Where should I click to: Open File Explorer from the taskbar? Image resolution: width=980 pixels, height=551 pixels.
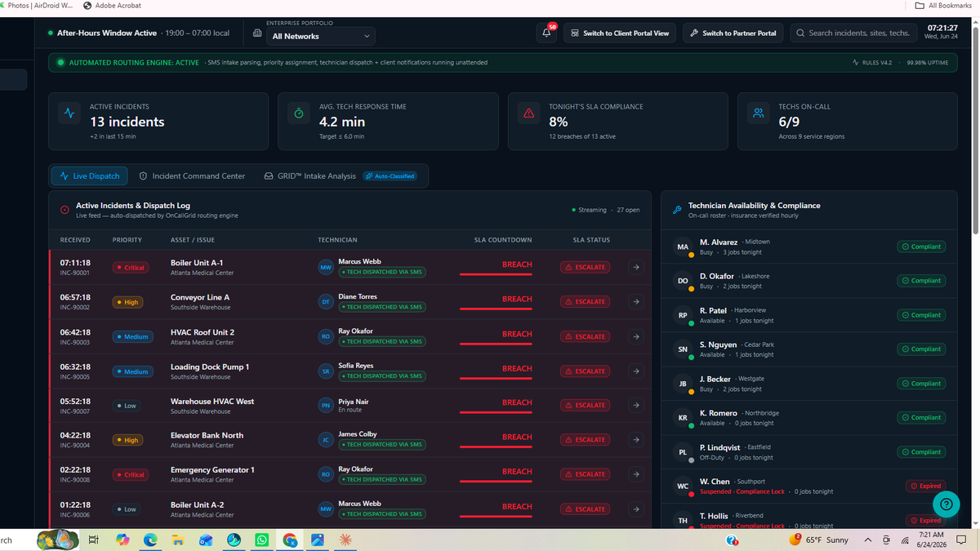pos(177,540)
